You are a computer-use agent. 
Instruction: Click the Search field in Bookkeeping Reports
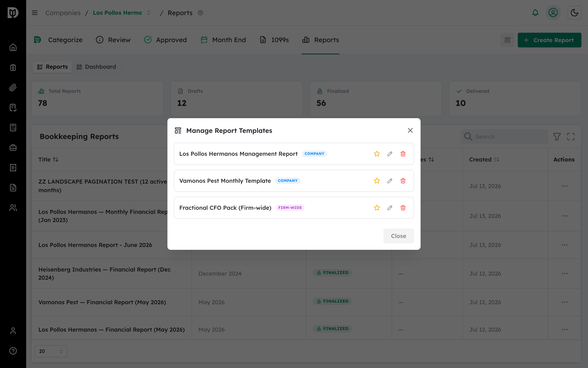(505, 137)
